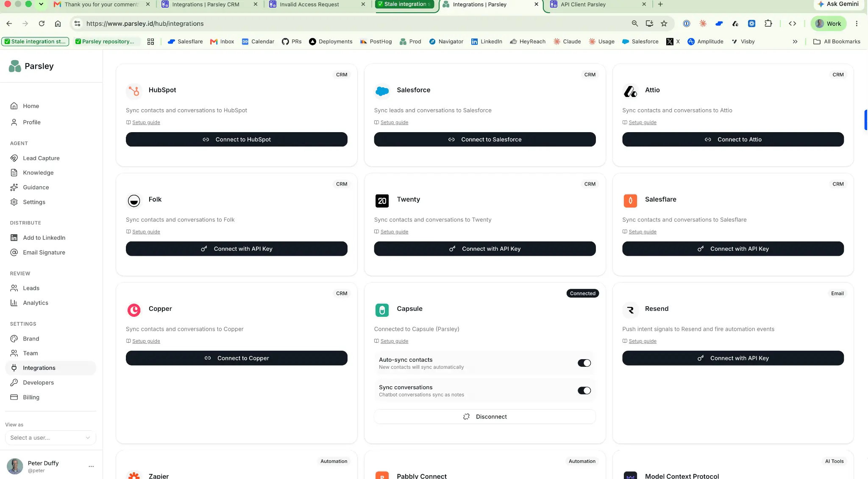
Task: Bookmark this page with star icon
Action: click(x=664, y=24)
